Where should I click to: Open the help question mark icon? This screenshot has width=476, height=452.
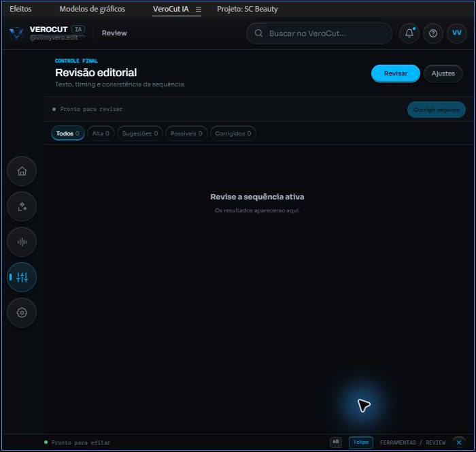tap(433, 33)
